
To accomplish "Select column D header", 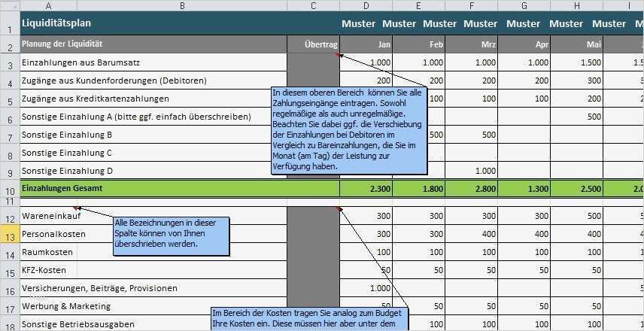I will 366,5.
